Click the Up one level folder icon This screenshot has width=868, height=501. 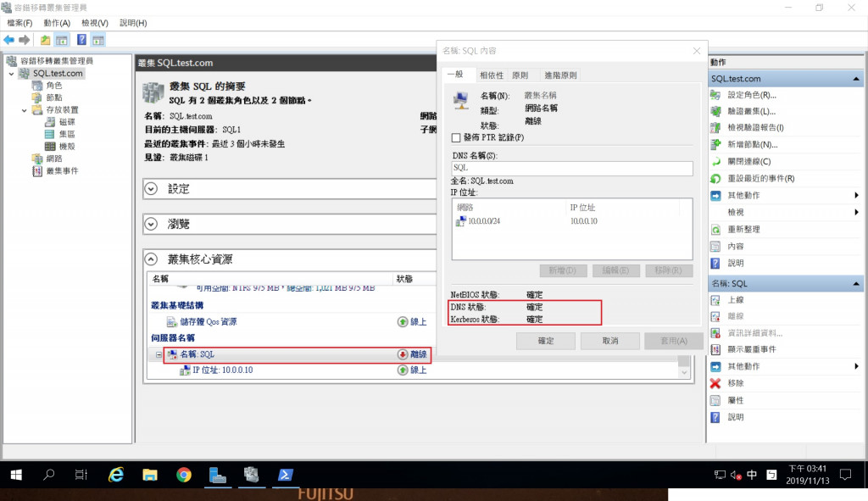tap(45, 40)
